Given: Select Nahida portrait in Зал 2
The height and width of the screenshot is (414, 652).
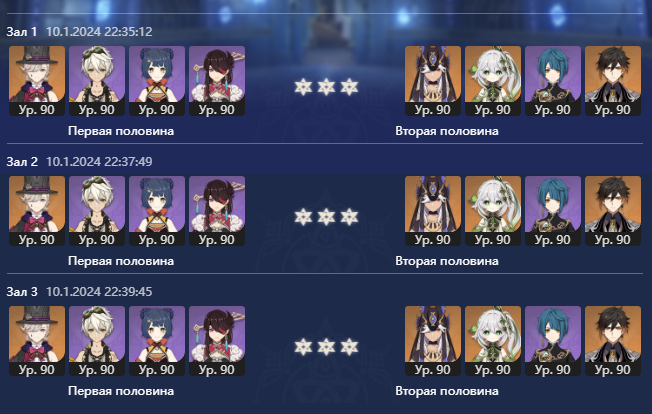Looking at the screenshot, I should click(493, 211).
